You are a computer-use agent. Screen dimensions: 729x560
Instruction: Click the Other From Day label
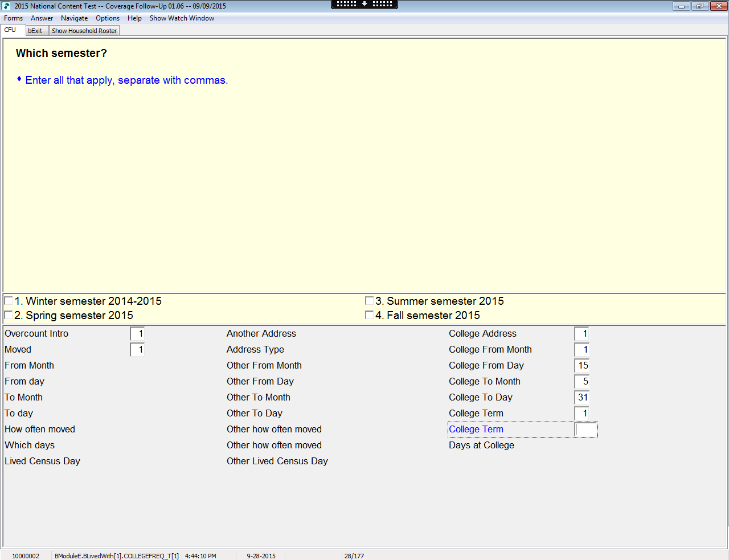(260, 382)
